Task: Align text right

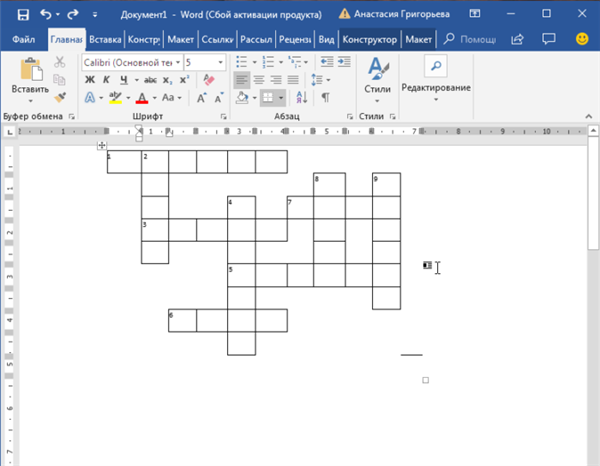Action: pyautogui.click(x=276, y=80)
